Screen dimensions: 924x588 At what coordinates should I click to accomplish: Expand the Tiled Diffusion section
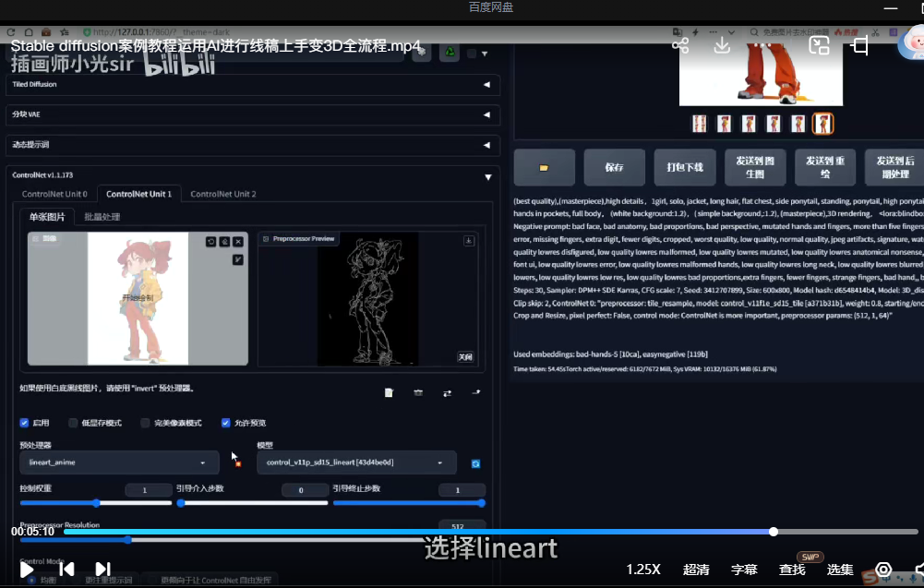pos(252,84)
